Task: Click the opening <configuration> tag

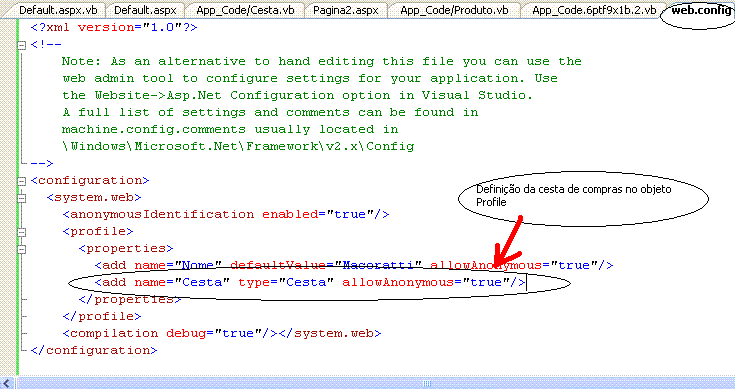Action: [90, 180]
